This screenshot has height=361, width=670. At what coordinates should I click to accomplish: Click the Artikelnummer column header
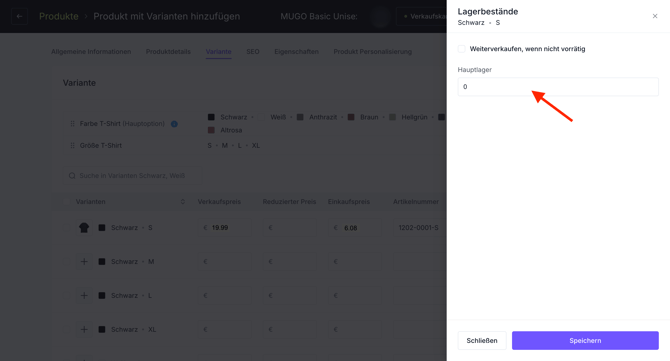point(416,202)
